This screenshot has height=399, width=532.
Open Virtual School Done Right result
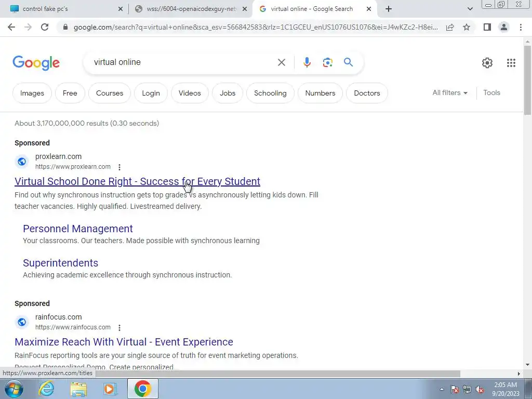pos(137,181)
